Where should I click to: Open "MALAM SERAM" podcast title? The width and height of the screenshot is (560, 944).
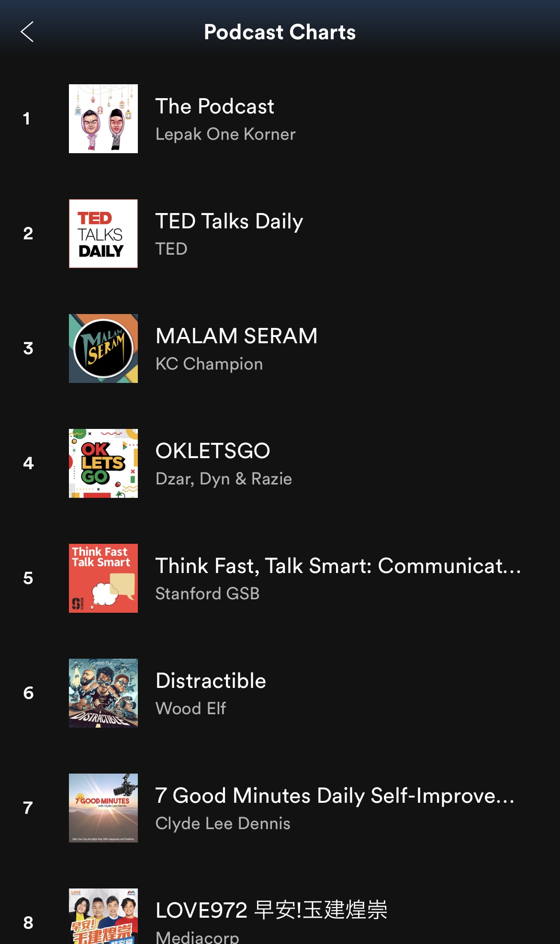(236, 336)
